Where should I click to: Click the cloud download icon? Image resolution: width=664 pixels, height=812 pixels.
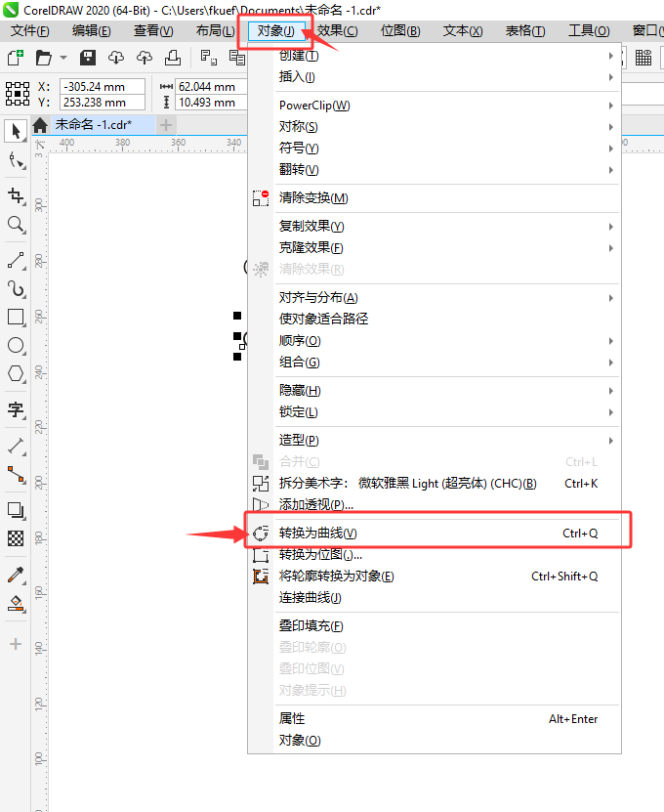(116, 58)
